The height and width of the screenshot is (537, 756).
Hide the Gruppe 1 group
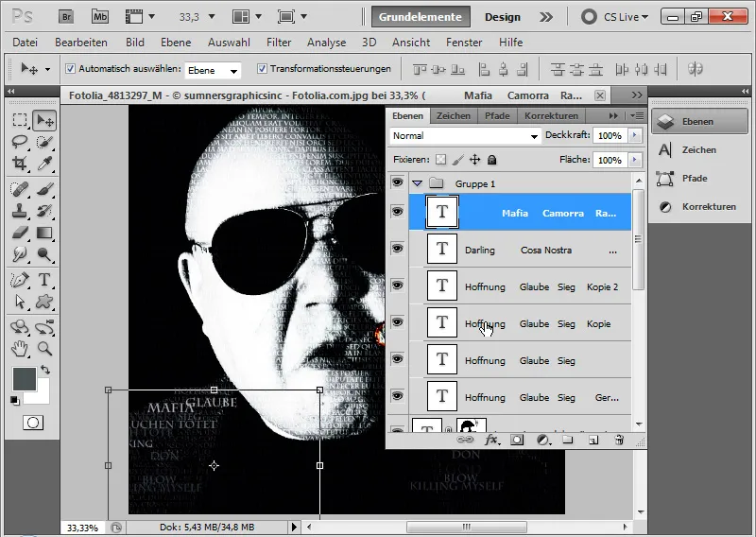click(x=397, y=182)
